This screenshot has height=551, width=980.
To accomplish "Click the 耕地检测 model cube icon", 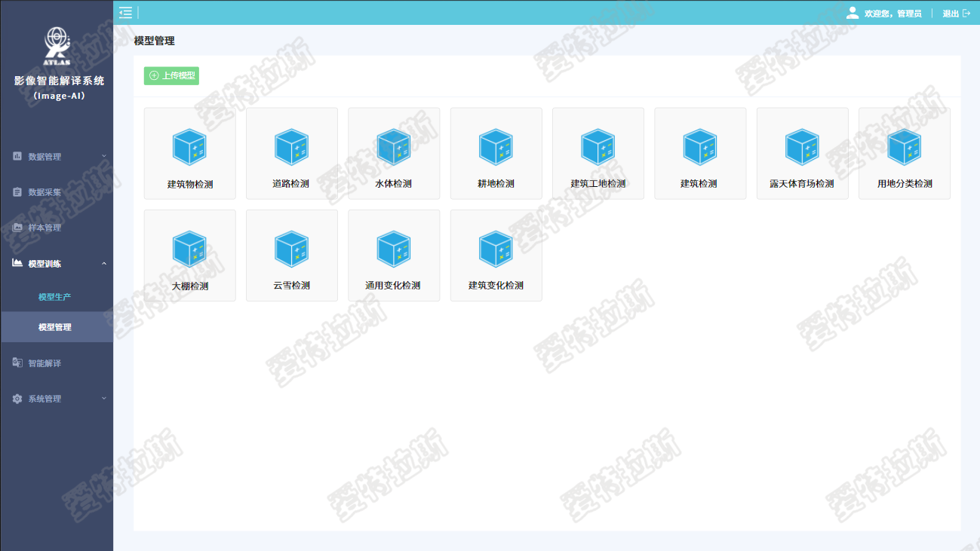I will 496,147.
